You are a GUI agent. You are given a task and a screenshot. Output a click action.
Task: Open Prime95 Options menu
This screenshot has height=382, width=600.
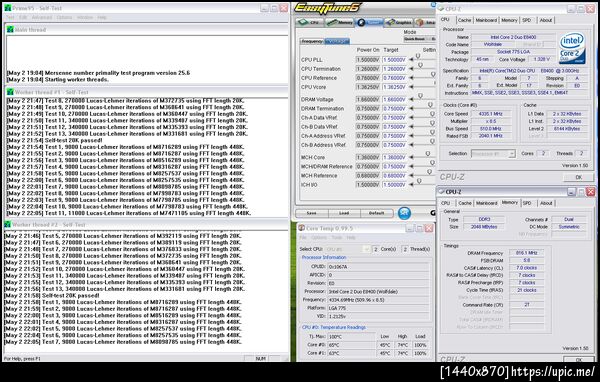pos(64,18)
